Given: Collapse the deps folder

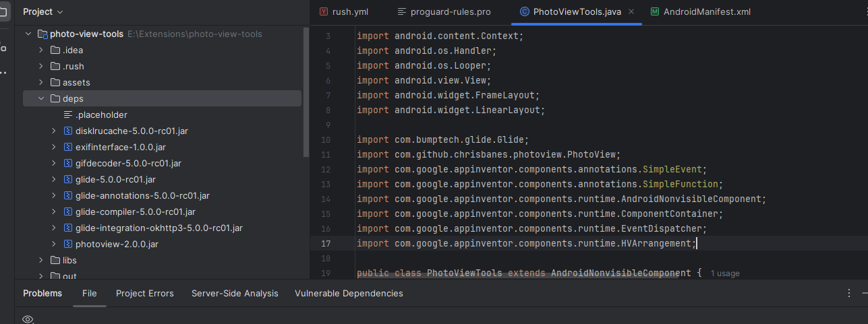Looking at the screenshot, I should (x=41, y=98).
